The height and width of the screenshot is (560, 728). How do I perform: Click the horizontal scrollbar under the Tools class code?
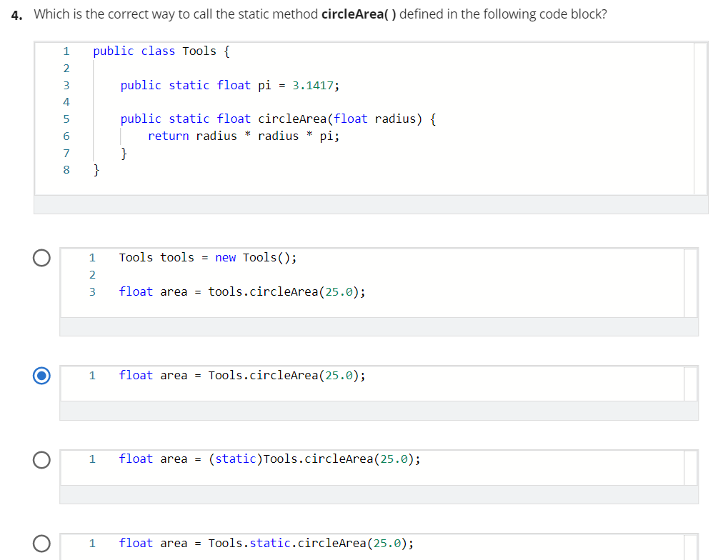[371, 205]
